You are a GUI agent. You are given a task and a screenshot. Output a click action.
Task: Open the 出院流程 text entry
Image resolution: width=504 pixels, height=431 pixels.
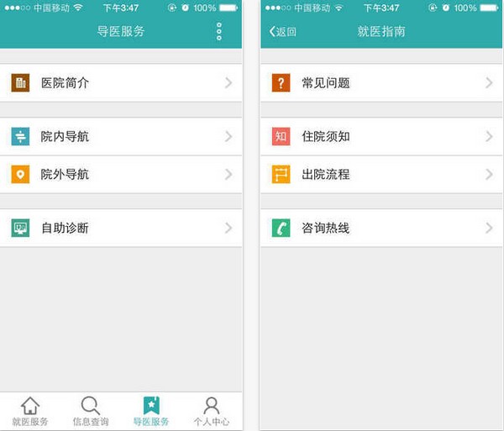326,174
